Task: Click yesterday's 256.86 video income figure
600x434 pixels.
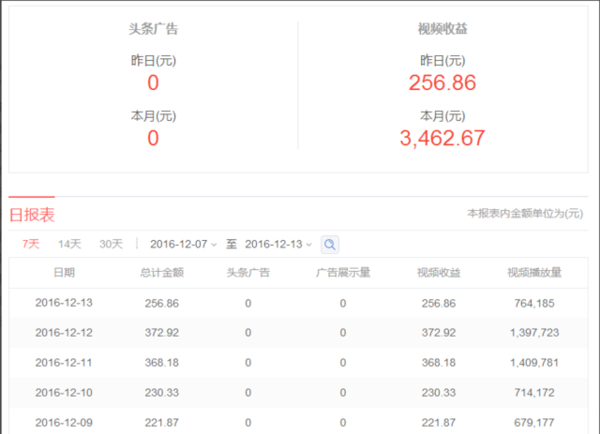Action: pos(442,83)
